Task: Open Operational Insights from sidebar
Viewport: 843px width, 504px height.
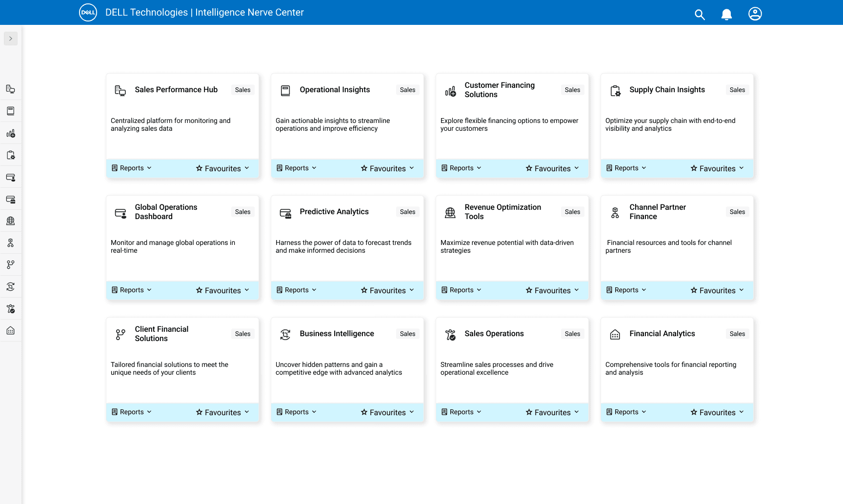Action: [11, 111]
